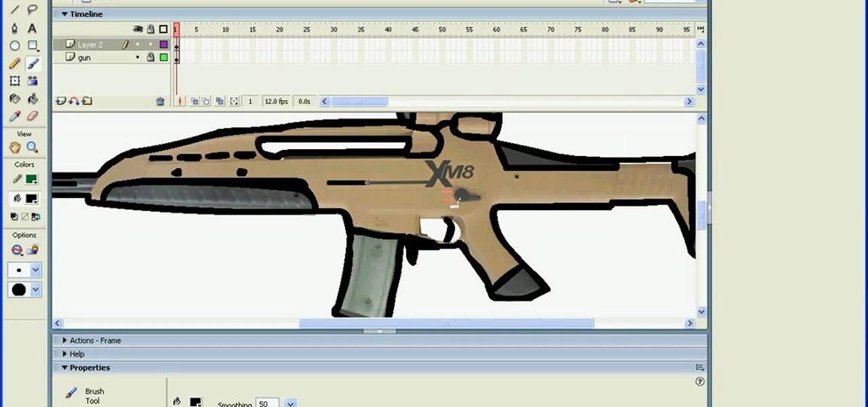Select the Zoom tool in the View section
Image resolution: width=868 pixels, height=407 pixels.
(x=33, y=147)
